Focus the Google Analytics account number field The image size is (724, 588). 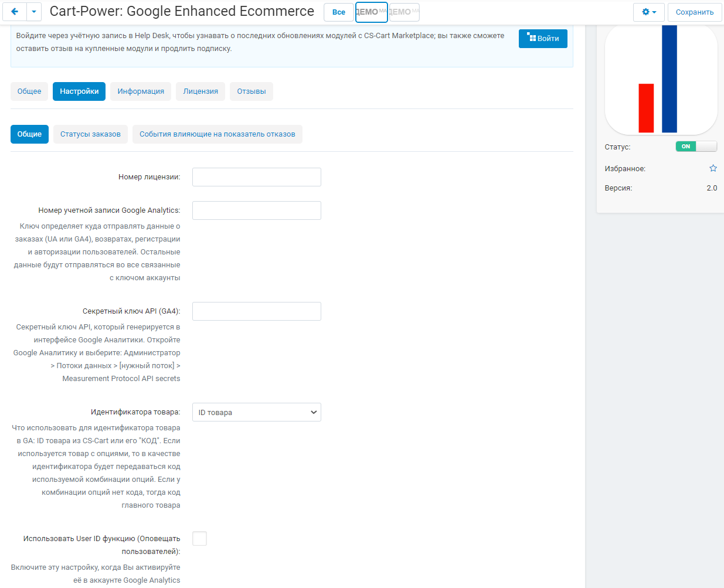click(257, 210)
